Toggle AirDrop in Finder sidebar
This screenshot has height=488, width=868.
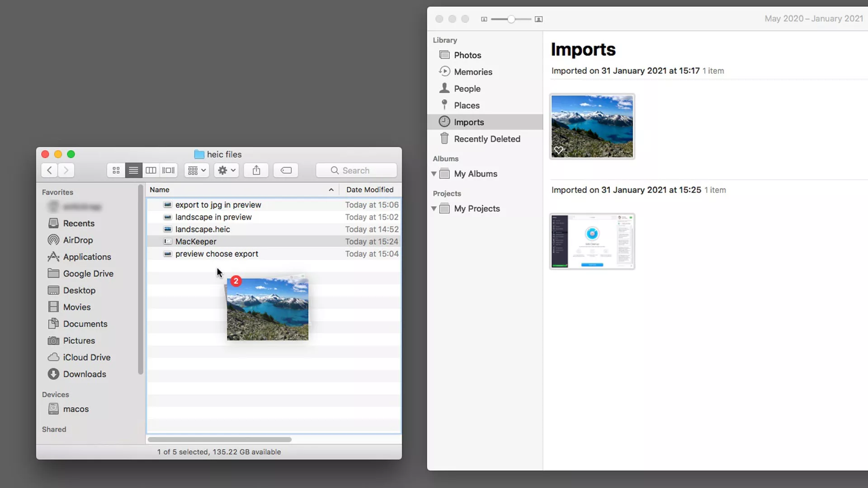[78, 239]
